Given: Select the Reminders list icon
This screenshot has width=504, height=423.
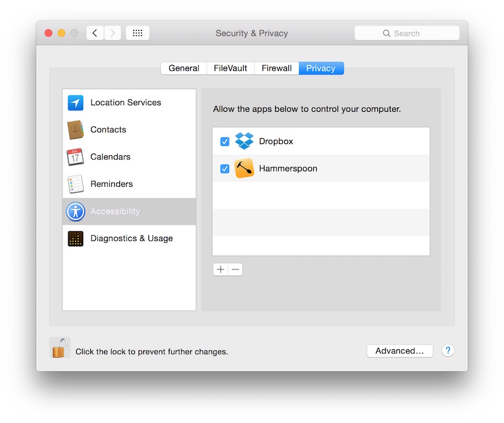Looking at the screenshot, I should point(75,184).
